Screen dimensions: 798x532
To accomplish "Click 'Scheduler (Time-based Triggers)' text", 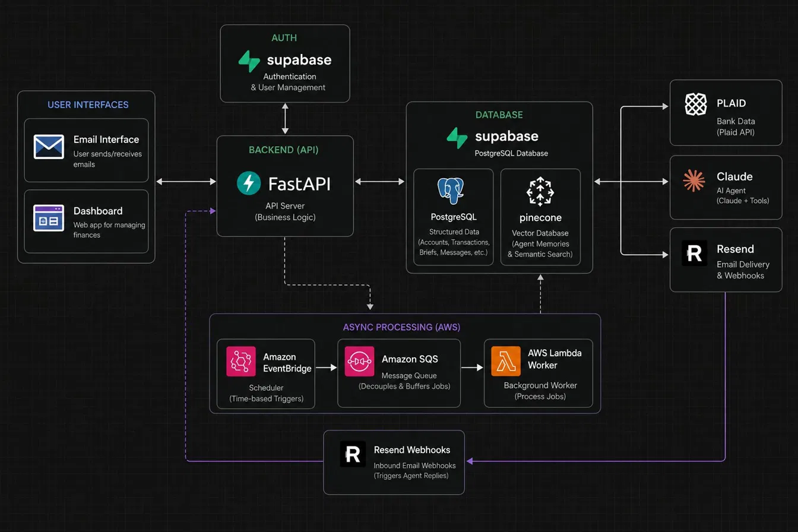I will coord(266,393).
